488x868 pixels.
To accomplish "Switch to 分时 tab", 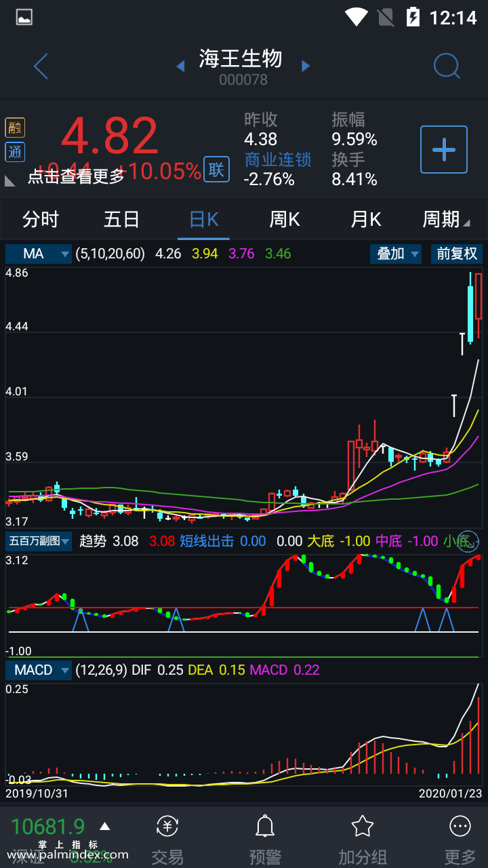I will [41, 219].
